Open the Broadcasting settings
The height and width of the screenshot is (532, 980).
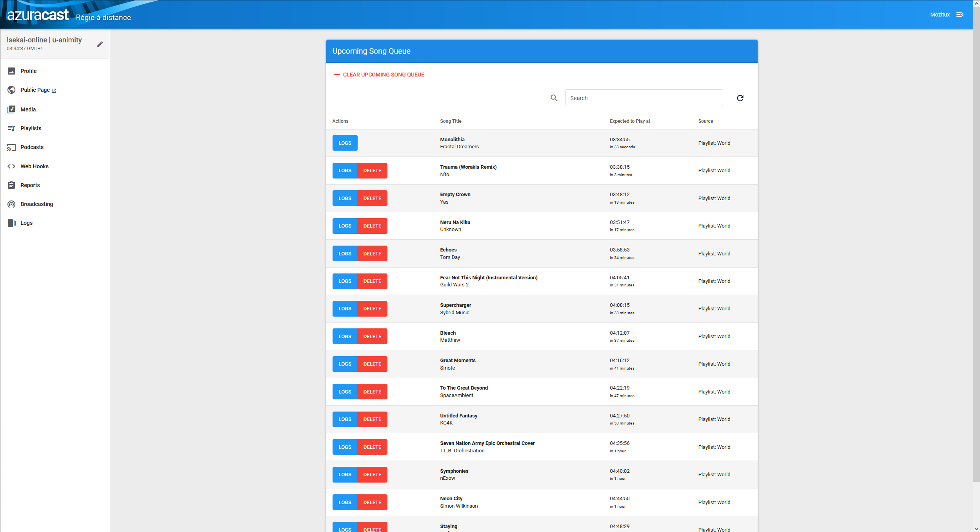(x=36, y=204)
